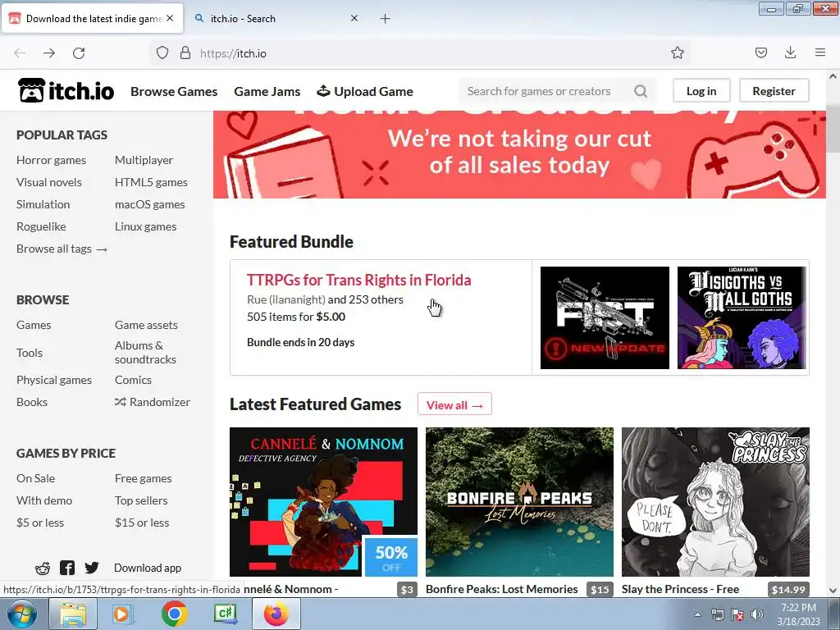Click $15 or less link
Screen dimensions: 840x630
142,523
